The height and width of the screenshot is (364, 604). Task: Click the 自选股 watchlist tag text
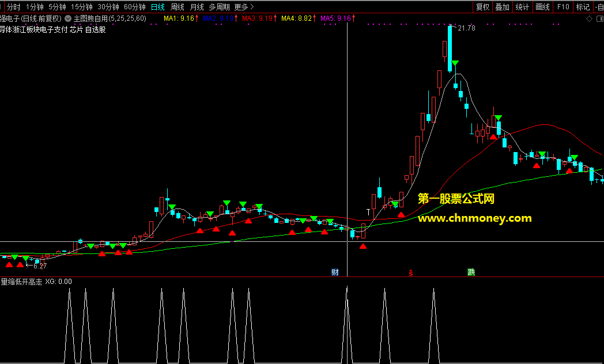pos(95,29)
